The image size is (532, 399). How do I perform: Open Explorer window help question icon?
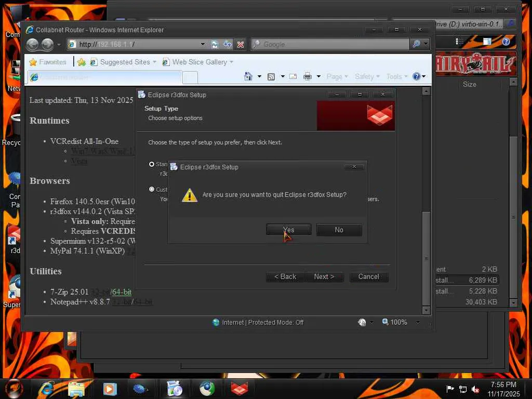506,42
